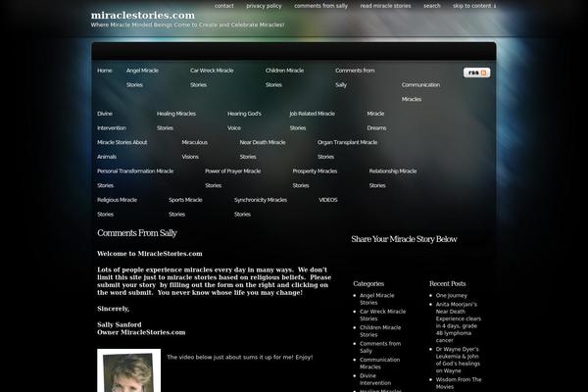Click 'comments from sally' in top bar

[x=320, y=6]
